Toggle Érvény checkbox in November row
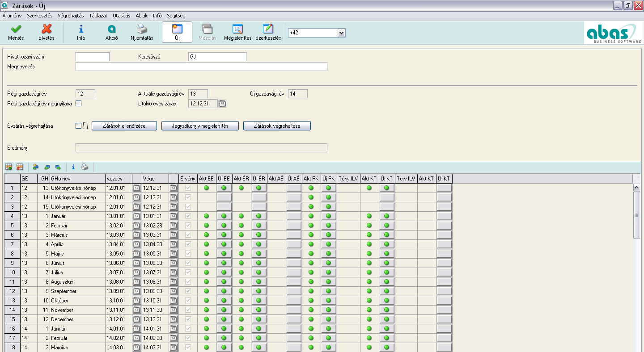 click(188, 310)
